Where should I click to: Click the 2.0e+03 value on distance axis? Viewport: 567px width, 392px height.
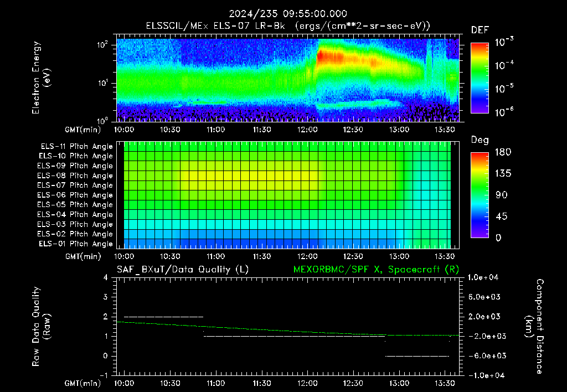pos(484,317)
